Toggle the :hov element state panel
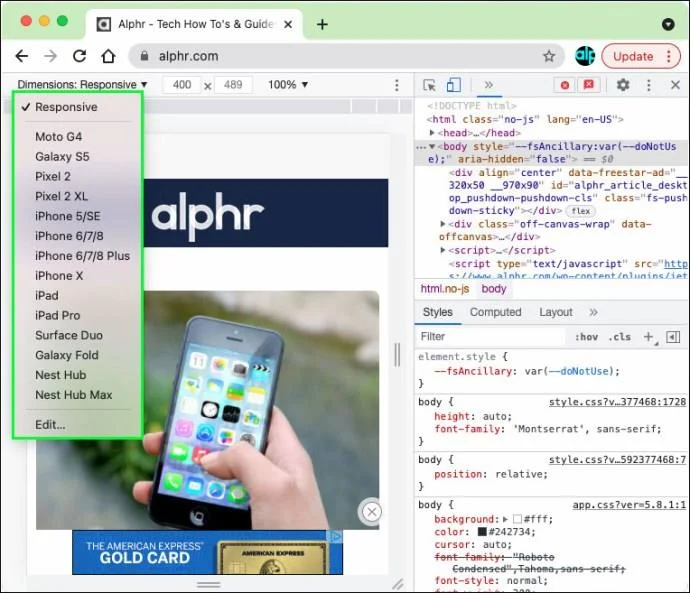Viewport: 690px width, 593px height. [586, 337]
